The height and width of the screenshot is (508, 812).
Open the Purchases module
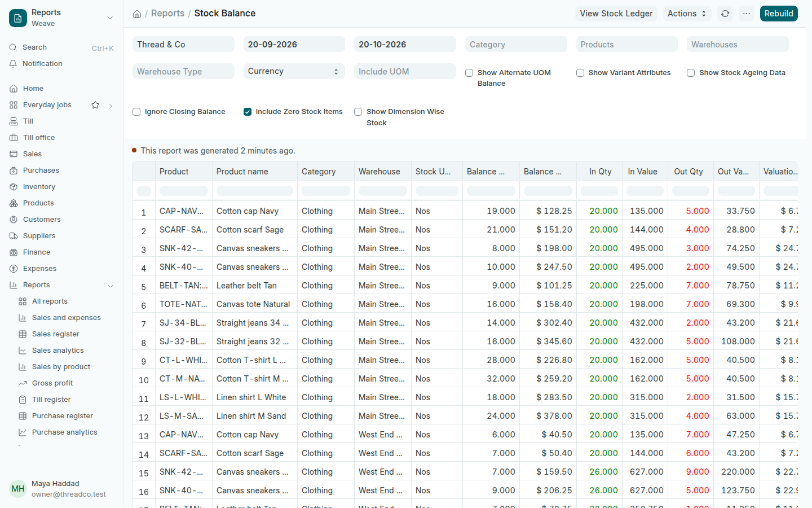tap(61, 170)
